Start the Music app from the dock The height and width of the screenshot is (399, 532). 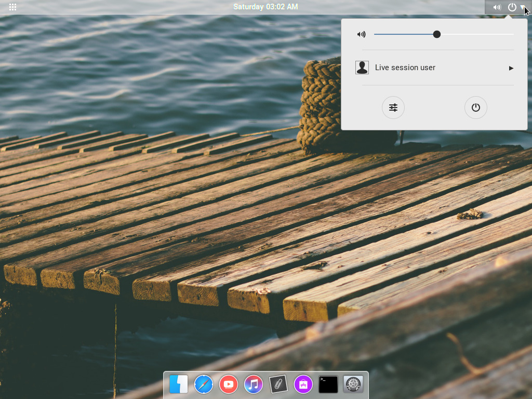[253, 384]
